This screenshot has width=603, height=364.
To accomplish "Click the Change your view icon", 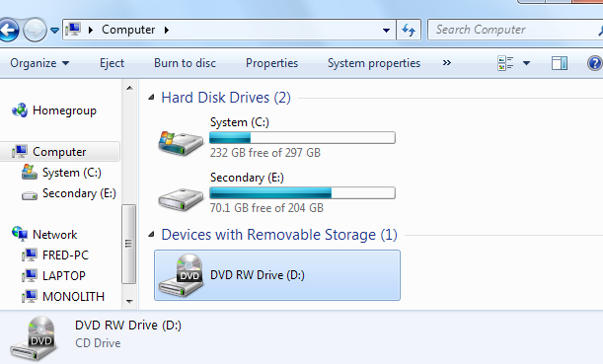I will pyautogui.click(x=505, y=63).
